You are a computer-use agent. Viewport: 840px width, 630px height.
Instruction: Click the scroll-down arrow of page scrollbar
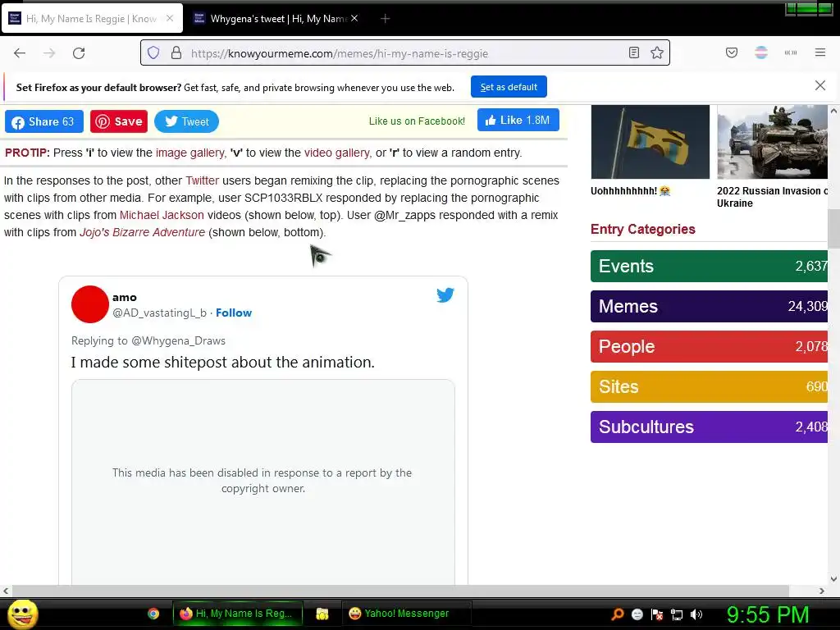(x=833, y=578)
